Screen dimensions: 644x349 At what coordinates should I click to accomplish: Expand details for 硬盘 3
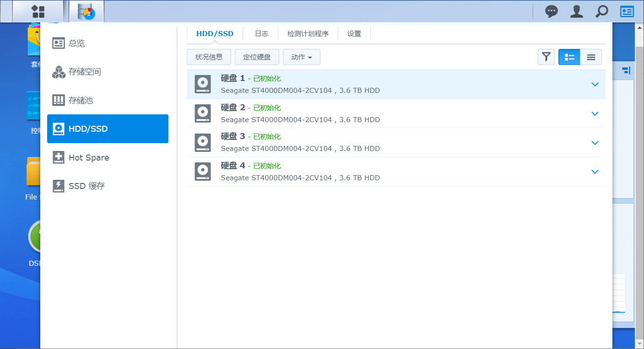click(x=595, y=143)
